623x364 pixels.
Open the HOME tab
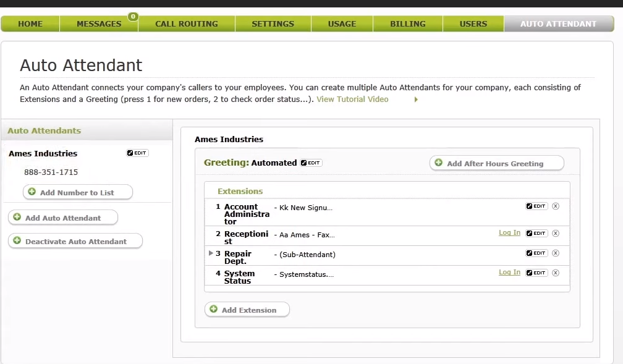(30, 24)
